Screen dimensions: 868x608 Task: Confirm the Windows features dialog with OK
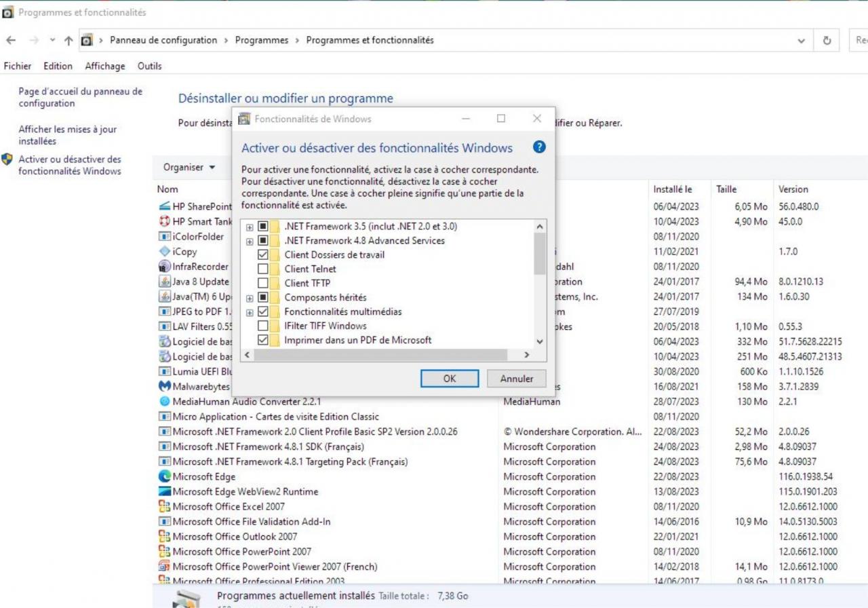coord(450,379)
